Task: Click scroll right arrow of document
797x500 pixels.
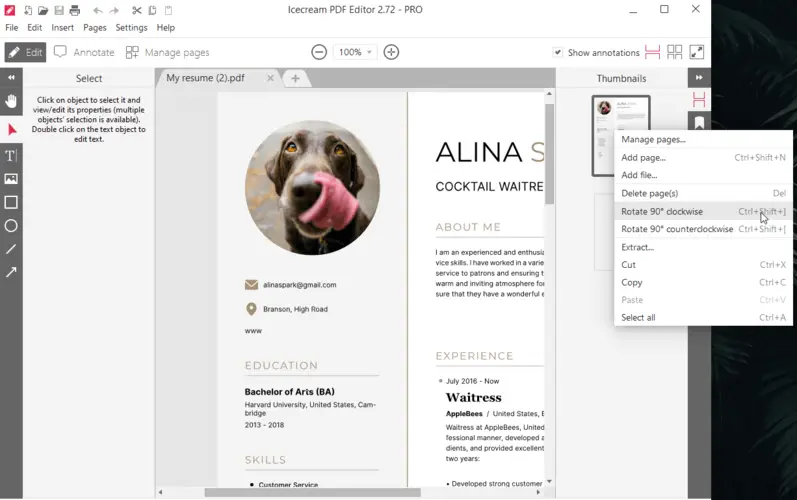Action: pyautogui.click(x=538, y=492)
